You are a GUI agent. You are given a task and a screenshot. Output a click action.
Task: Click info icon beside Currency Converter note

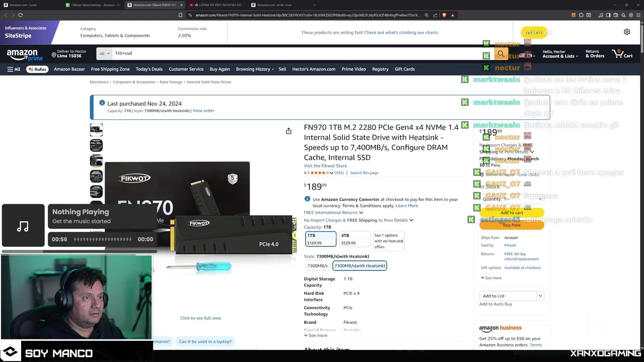307,199
